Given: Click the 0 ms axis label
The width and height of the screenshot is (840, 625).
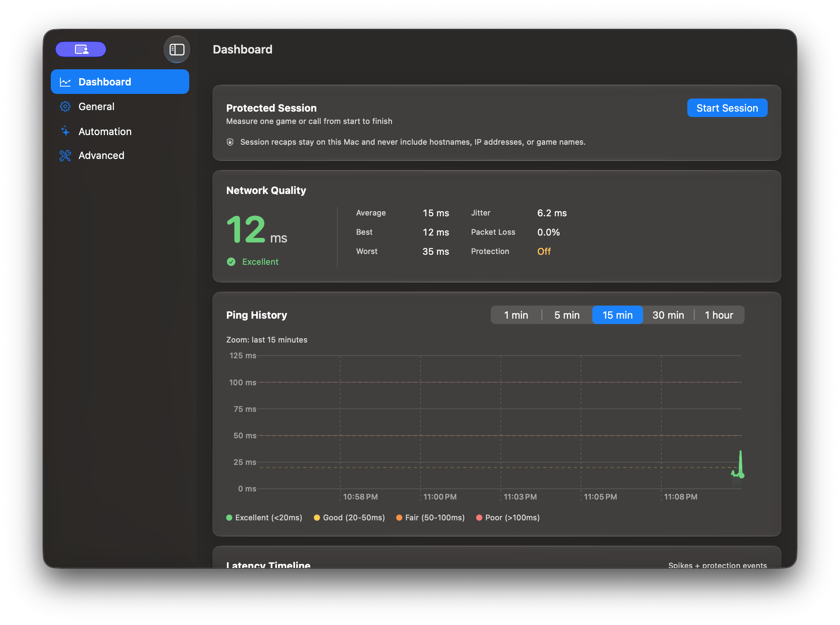Looking at the screenshot, I should [247, 489].
